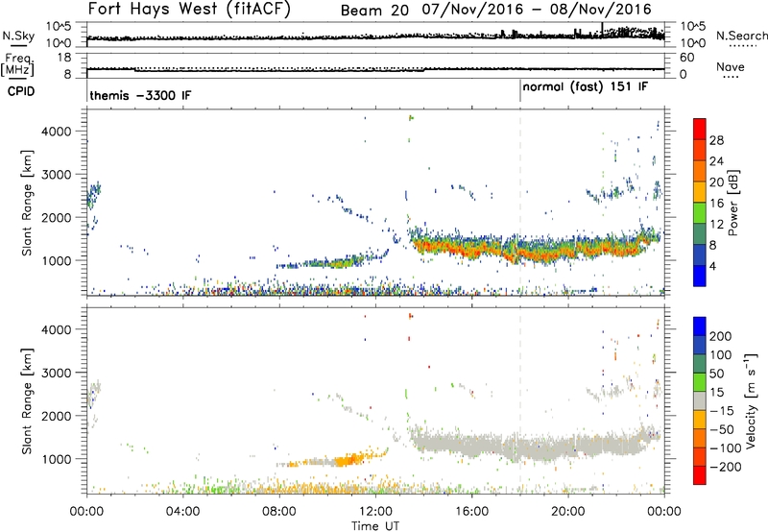768x532 pixels.
Task: Click the '200' tick on Velocity colorbar
Action: [721, 336]
